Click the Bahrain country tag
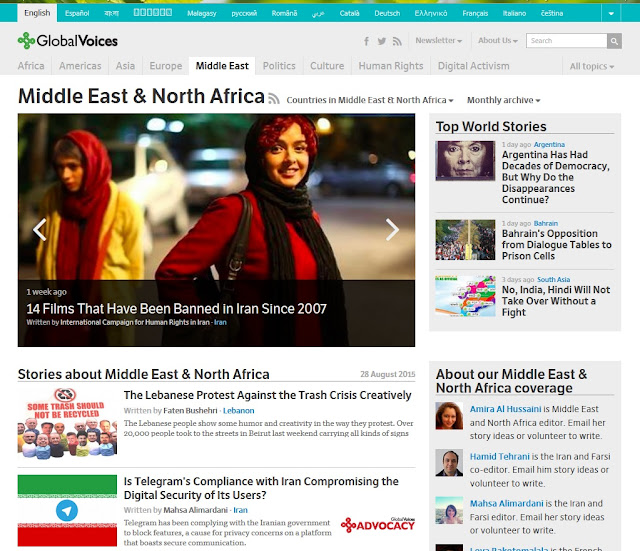The height and width of the screenshot is (551, 640). click(x=545, y=223)
